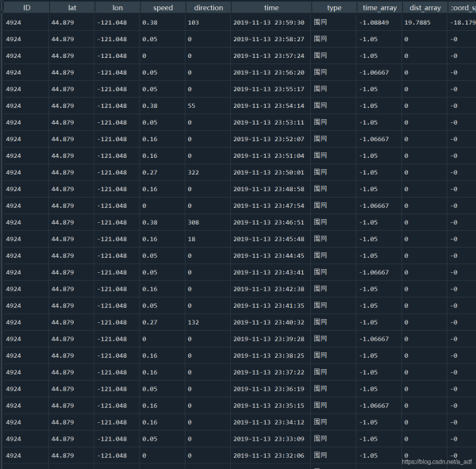
Task: Click the time cell 2019-11-13 23:54:14
Action: point(269,106)
